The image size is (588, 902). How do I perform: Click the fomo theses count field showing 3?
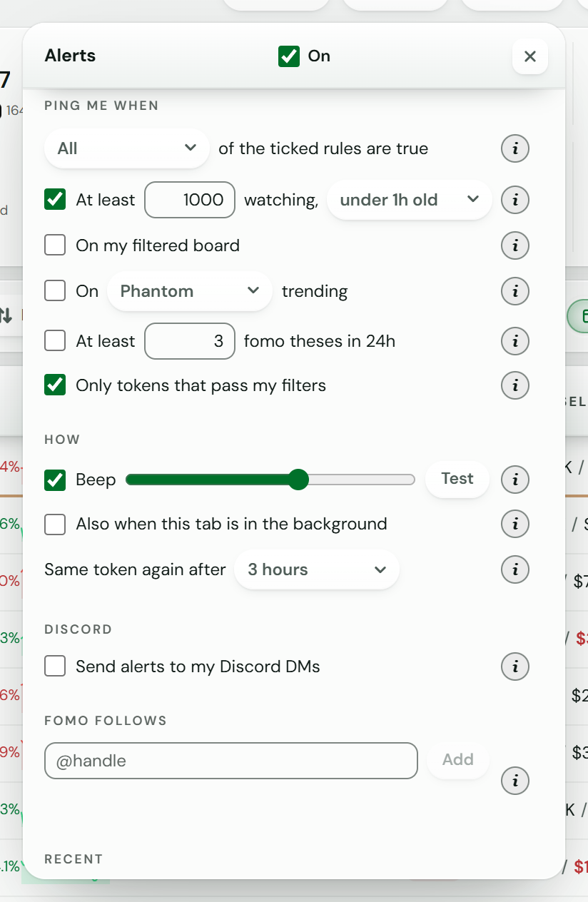(x=190, y=341)
